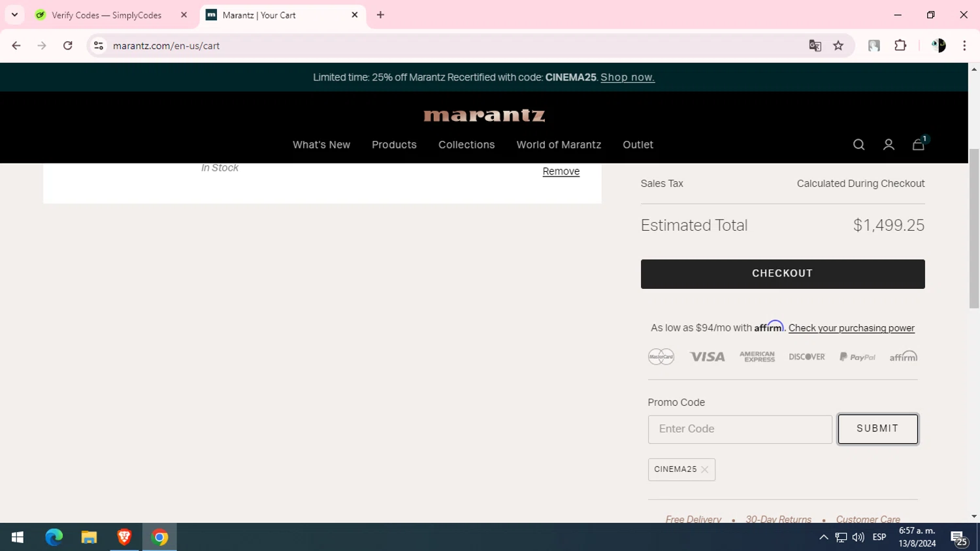Remove the item from cart

(x=561, y=171)
